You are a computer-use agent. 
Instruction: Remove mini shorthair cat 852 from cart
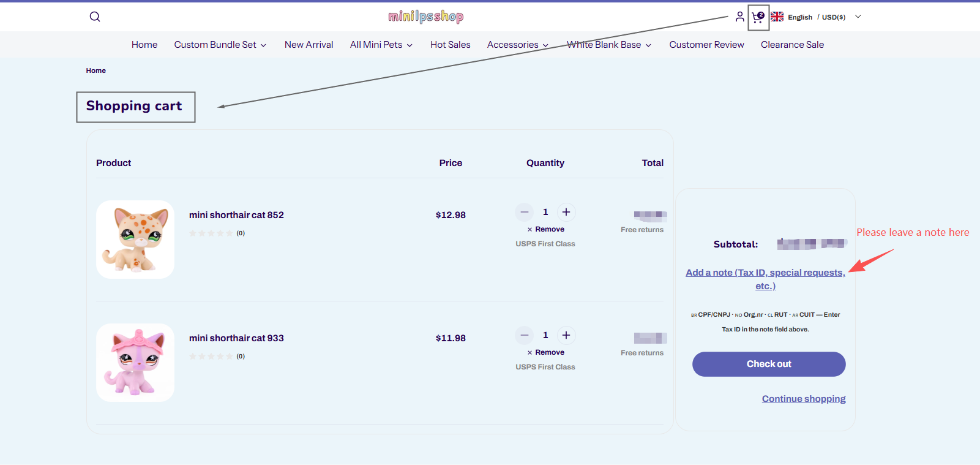545,229
